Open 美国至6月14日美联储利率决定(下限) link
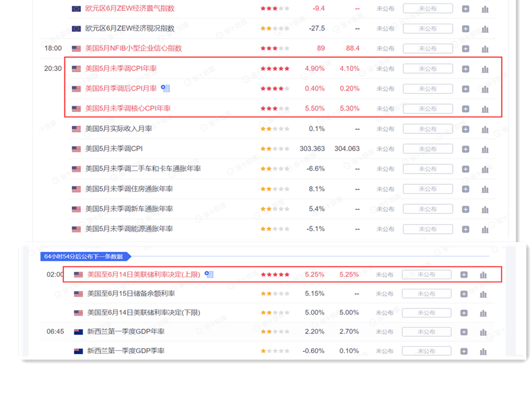The width and height of the screenshot is (532, 399). [x=143, y=313]
